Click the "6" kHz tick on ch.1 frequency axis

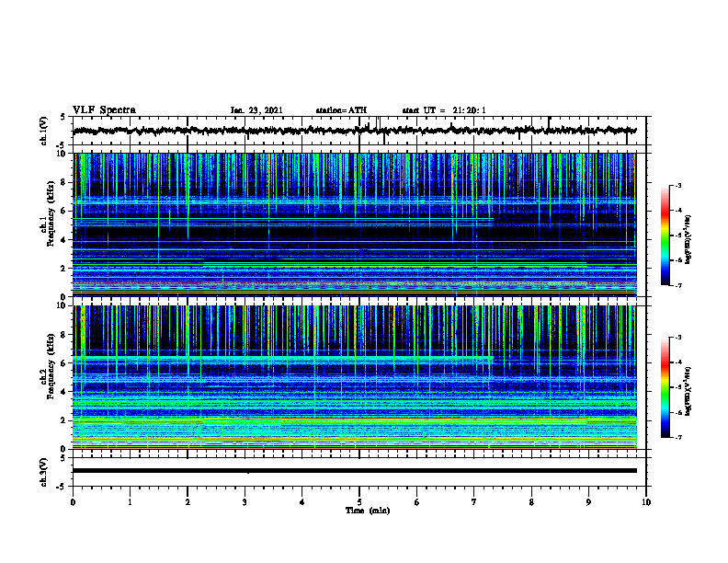tap(64, 211)
